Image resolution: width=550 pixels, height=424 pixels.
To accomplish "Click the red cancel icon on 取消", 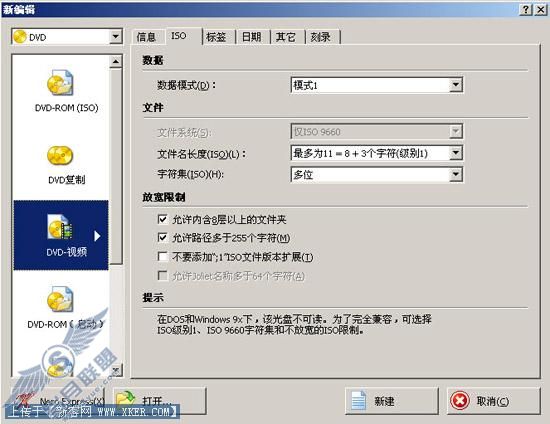I will tap(460, 401).
